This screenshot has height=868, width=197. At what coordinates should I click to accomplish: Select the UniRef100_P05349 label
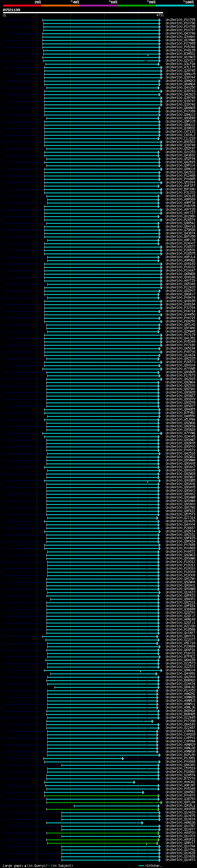click(180, 342)
